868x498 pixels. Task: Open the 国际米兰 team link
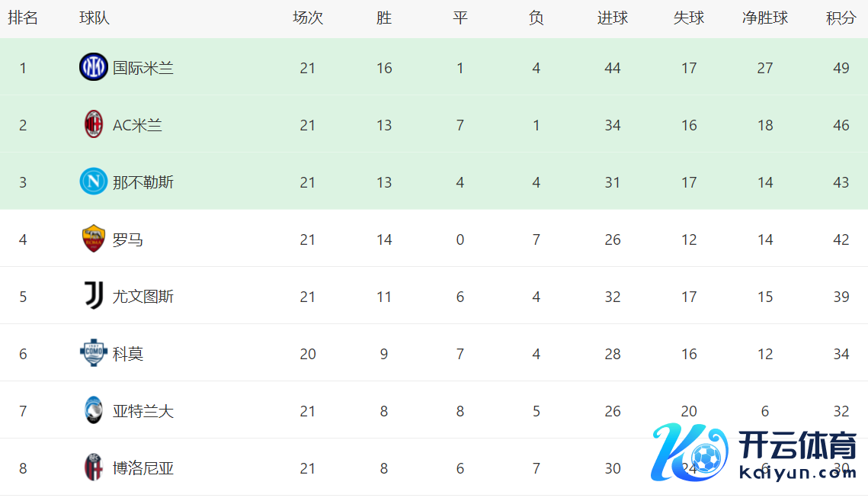143,68
